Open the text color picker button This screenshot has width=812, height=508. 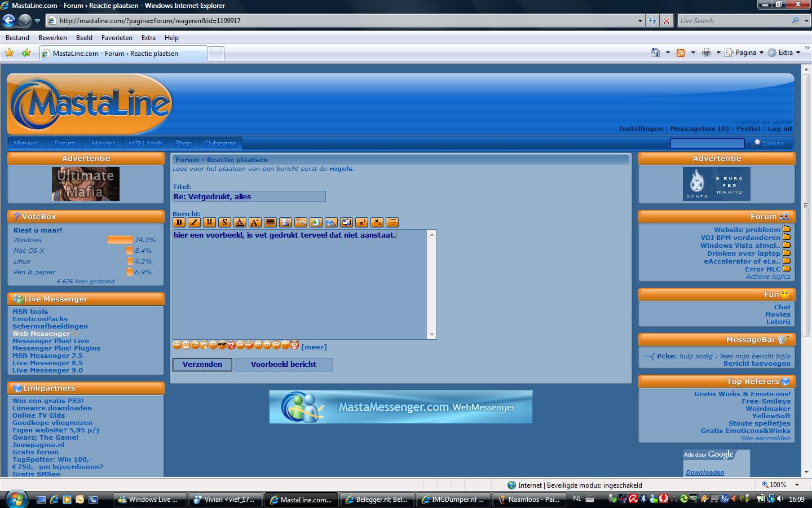(240, 222)
